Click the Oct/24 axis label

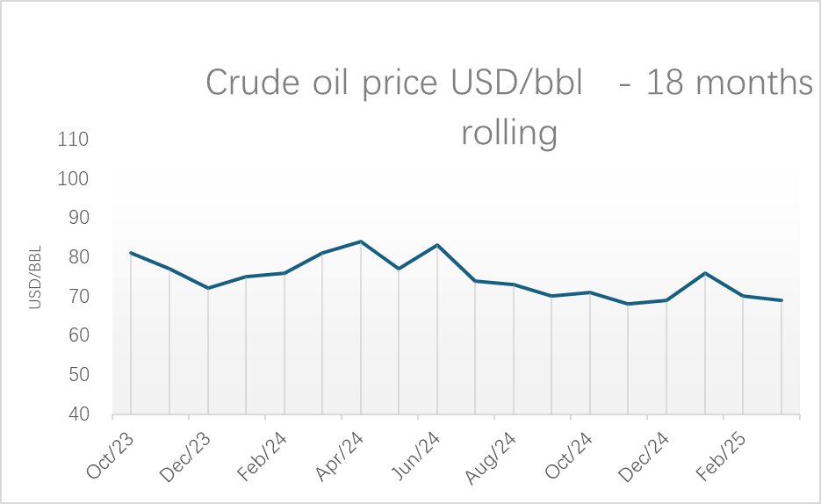click(569, 457)
